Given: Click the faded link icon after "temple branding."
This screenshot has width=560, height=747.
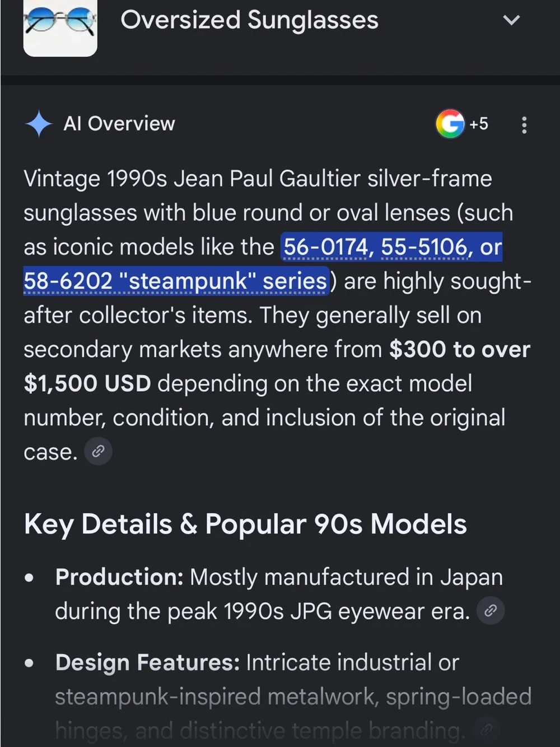Looking at the screenshot, I should [x=487, y=730].
